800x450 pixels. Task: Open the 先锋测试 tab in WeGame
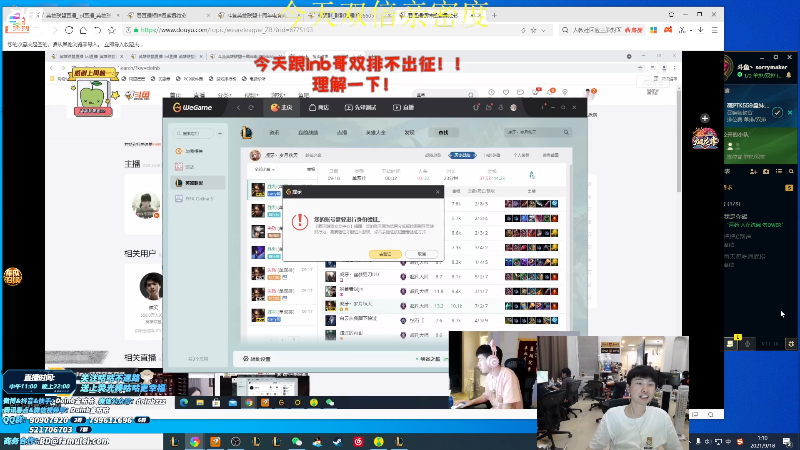coord(361,108)
